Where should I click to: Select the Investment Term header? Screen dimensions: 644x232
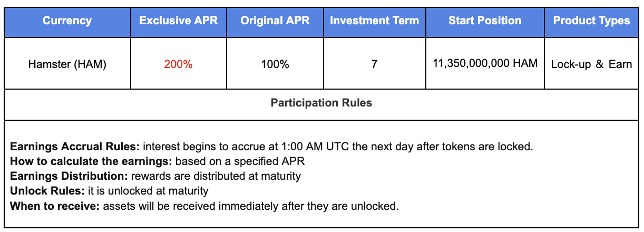coord(374,21)
